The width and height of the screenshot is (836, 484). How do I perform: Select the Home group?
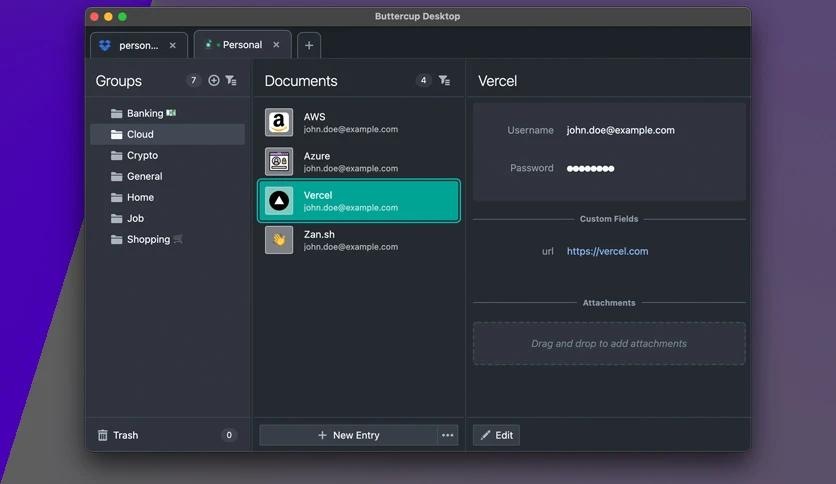(x=167, y=198)
